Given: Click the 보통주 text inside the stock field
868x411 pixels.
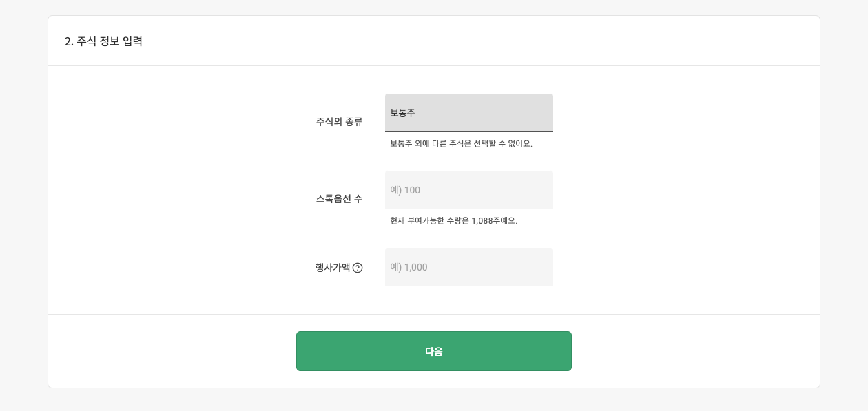Looking at the screenshot, I should click(x=402, y=112).
